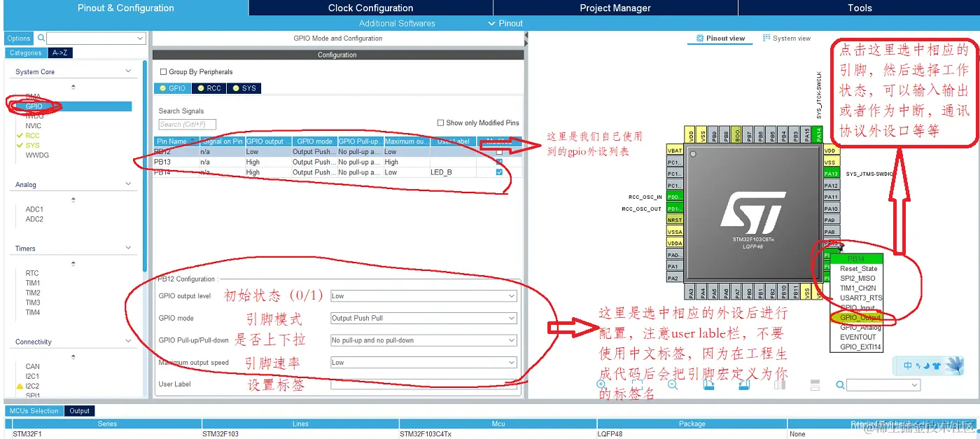Select the green PA13 pin on the chip
Viewport: 980px width, 439px height.
(831, 174)
